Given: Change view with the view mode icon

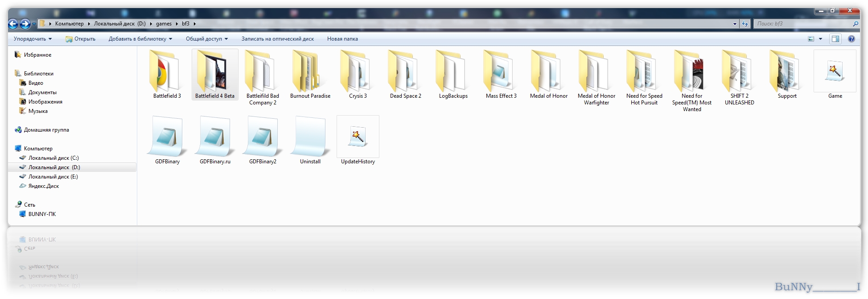Looking at the screenshot, I should [x=811, y=39].
